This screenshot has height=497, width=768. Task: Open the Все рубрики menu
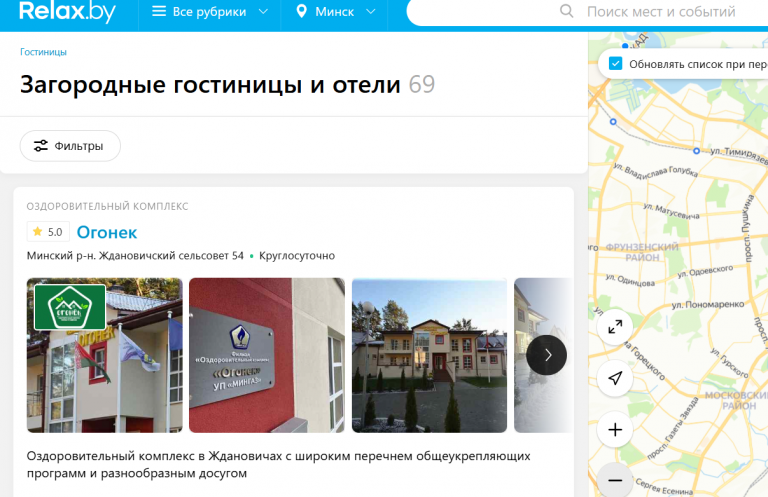(210, 11)
